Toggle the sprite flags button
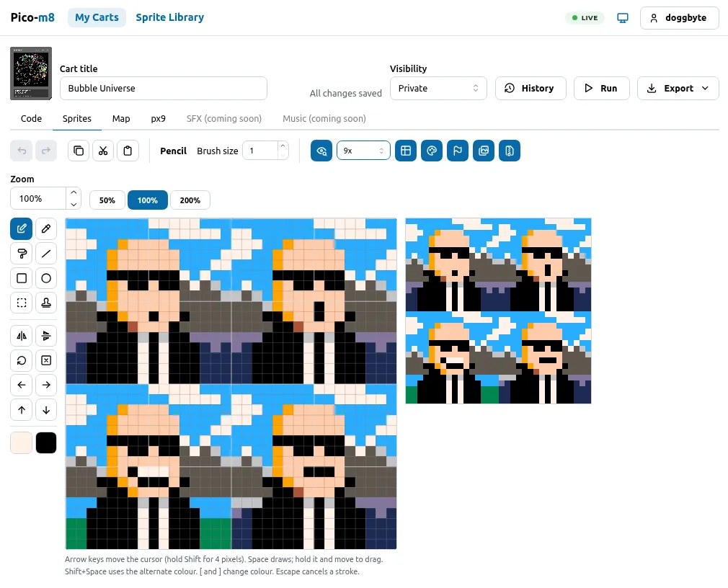The height and width of the screenshot is (588, 728). click(457, 151)
